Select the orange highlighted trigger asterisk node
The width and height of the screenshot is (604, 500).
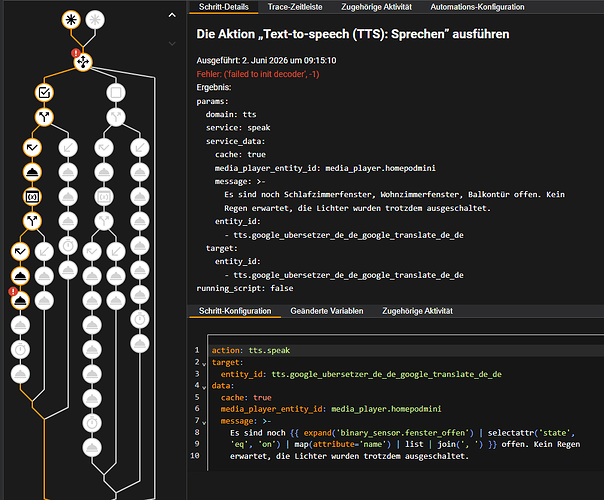tap(71, 20)
